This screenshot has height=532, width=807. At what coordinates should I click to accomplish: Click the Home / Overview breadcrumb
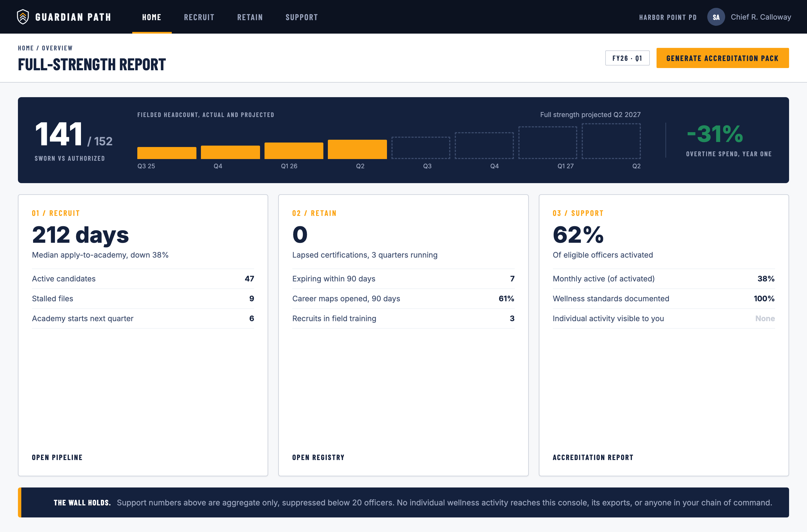click(x=45, y=48)
